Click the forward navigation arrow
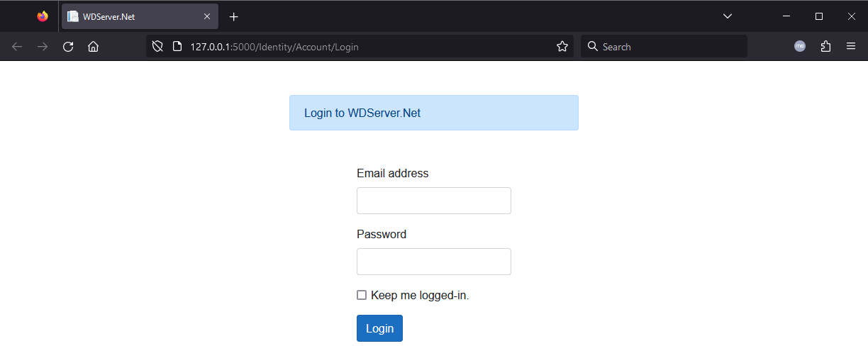Screen dimensions: 868x346 pyautogui.click(x=43, y=47)
